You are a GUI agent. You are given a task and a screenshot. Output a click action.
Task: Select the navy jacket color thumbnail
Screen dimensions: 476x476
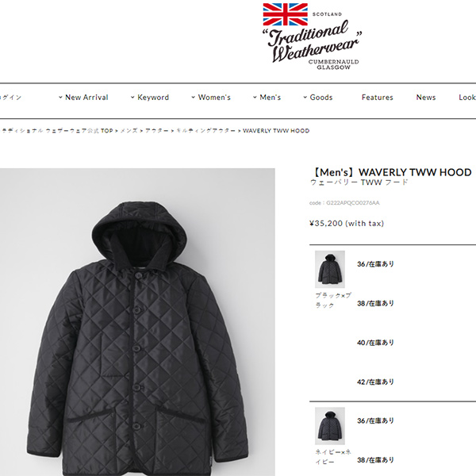coord(330,425)
